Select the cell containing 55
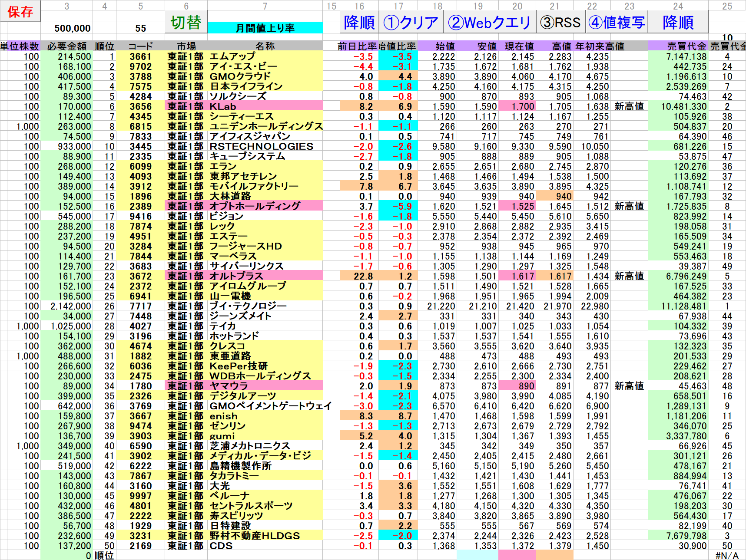Screen dimensions: 746x560 141,28
